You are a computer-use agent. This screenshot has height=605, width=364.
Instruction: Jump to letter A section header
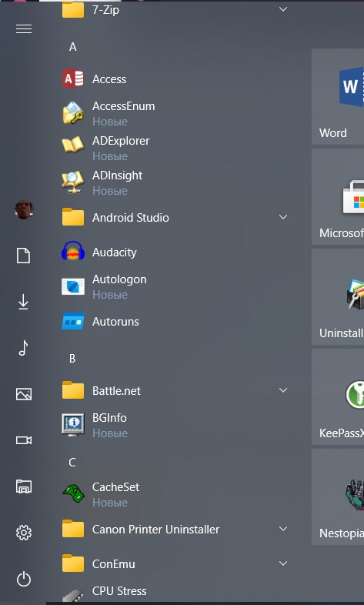coord(72,47)
